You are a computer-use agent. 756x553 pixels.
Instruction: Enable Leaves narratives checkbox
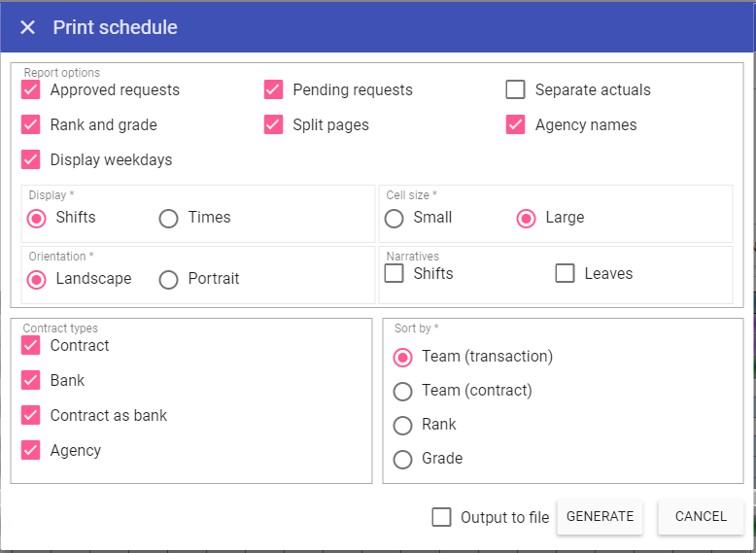click(x=566, y=274)
